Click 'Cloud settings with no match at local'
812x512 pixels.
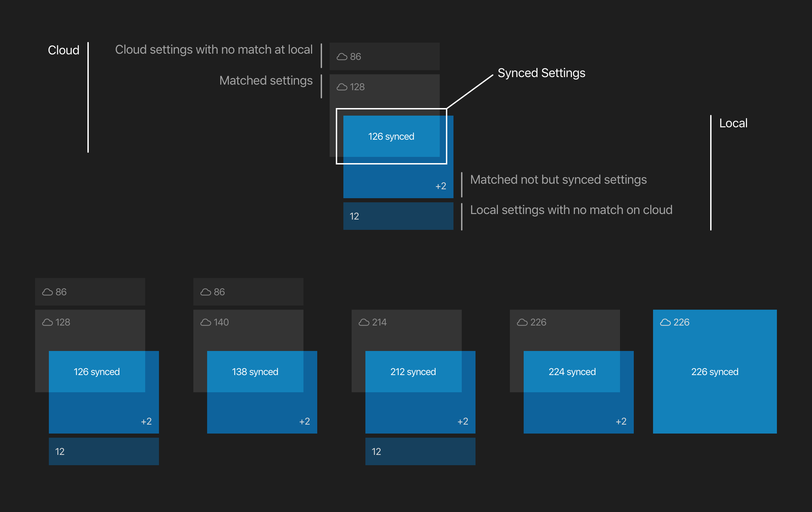coord(214,50)
